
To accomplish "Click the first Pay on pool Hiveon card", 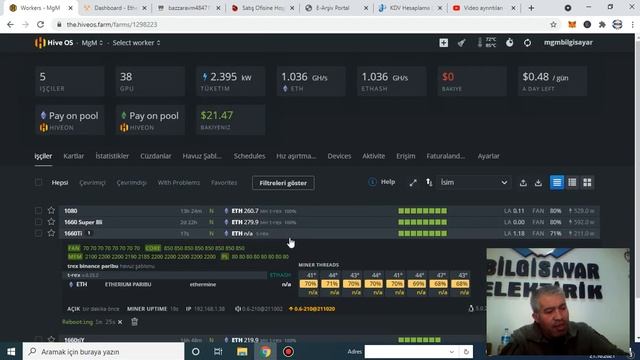I will pos(70,120).
